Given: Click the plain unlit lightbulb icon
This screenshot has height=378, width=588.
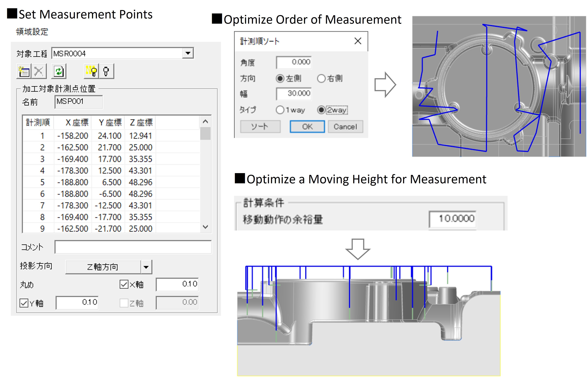Looking at the screenshot, I should point(106,71).
